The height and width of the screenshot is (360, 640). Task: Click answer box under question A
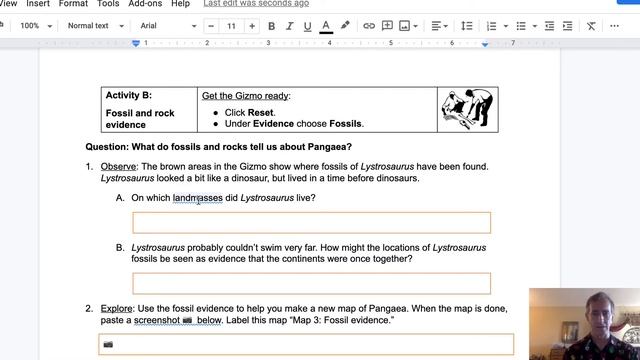(311, 223)
